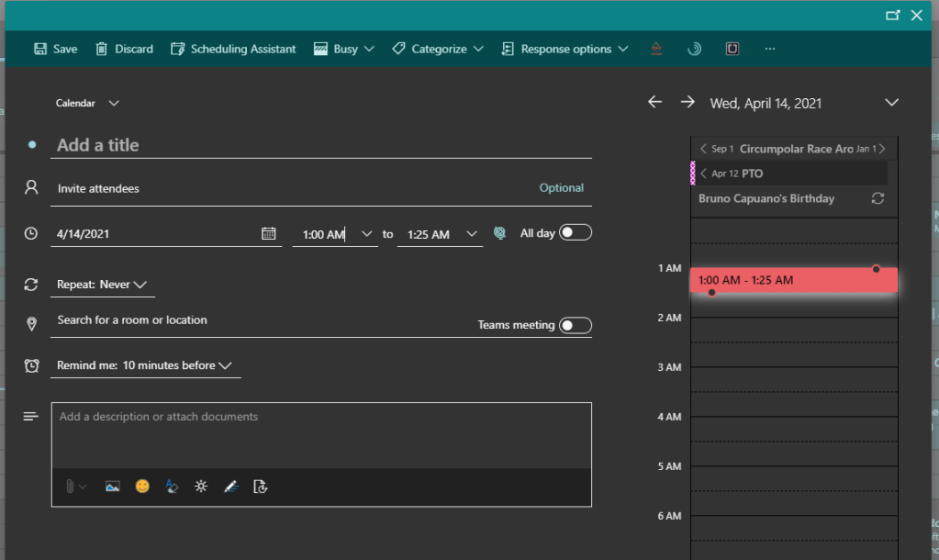The width and height of the screenshot is (939, 560).
Task: Toggle the light mode sun icon
Action: [201, 487]
